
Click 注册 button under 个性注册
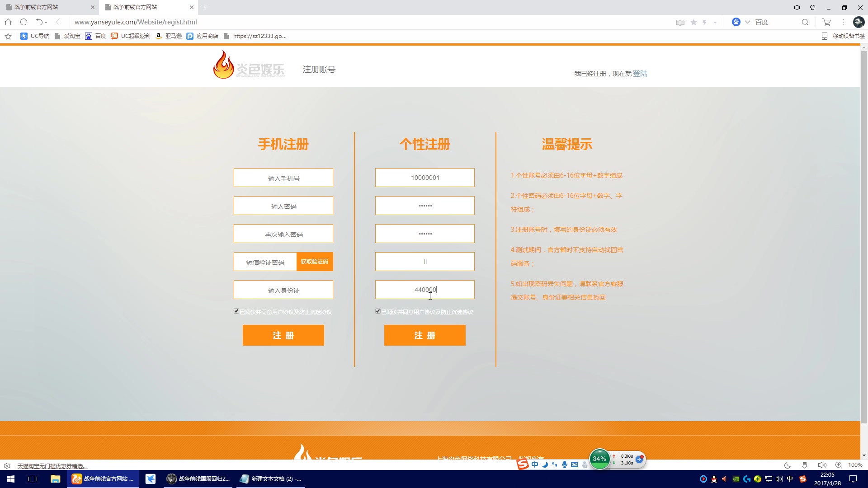[425, 335]
